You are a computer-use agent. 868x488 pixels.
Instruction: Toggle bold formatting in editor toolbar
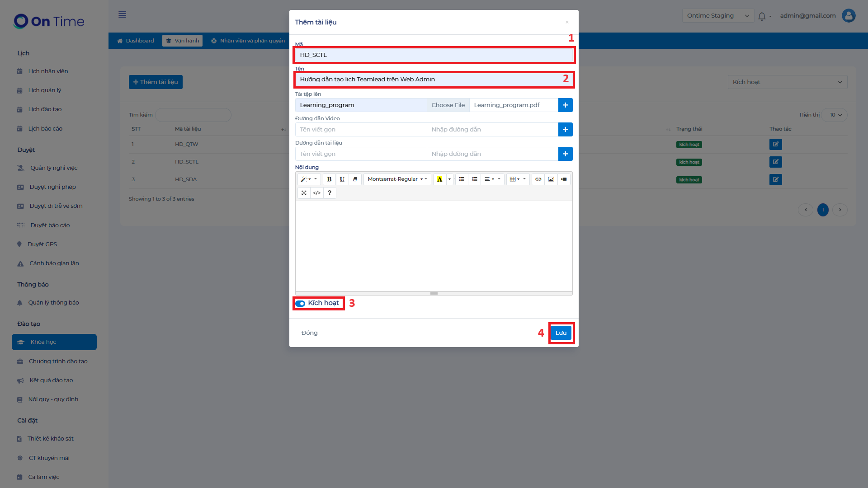pos(329,179)
